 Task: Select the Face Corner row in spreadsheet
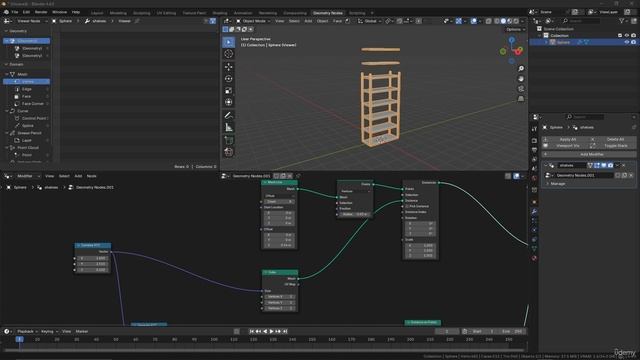(x=27, y=104)
